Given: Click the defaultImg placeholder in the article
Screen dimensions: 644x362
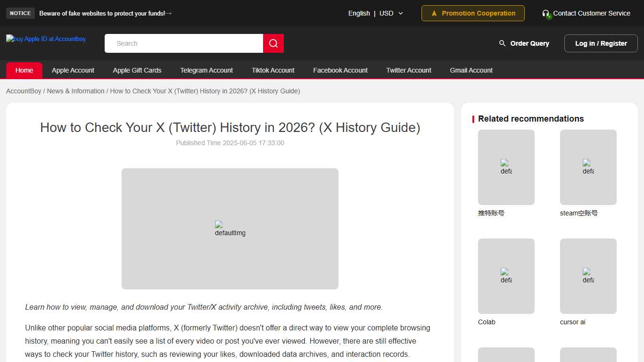Looking at the screenshot, I should pos(230,229).
